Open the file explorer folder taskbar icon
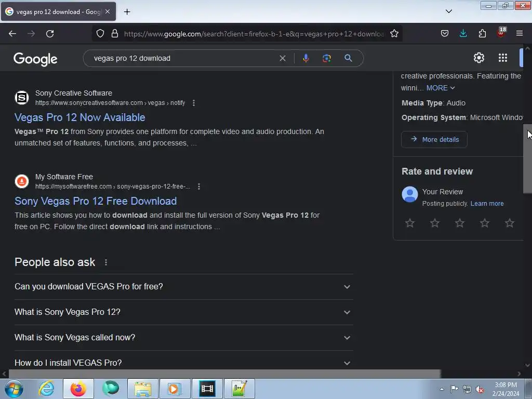Image resolution: width=532 pixels, height=399 pixels. (x=143, y=389)
